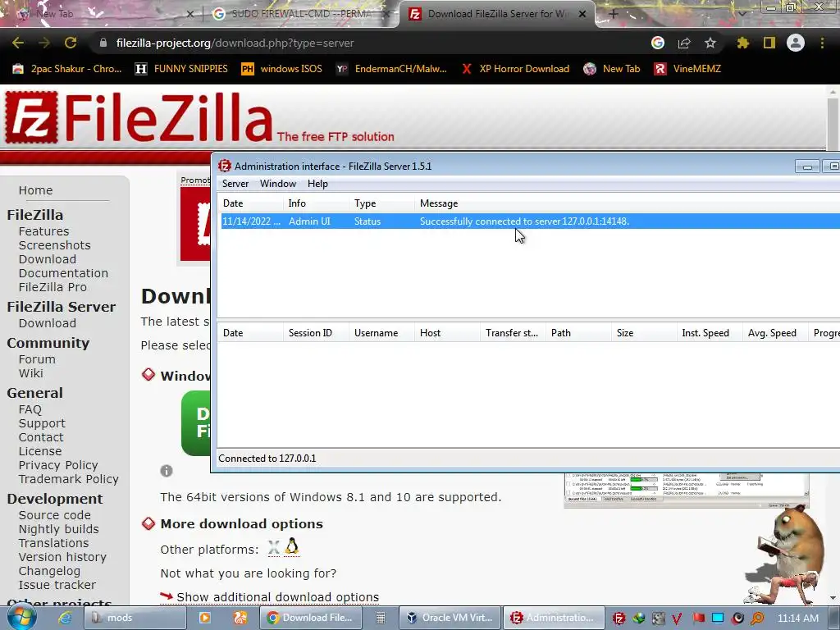Open the media player taskbar icon
Screen dimensions: 840x630
204,618
